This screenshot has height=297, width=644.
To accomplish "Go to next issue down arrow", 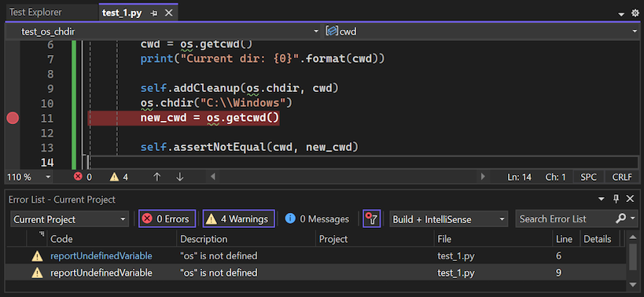I will point(179,178).
